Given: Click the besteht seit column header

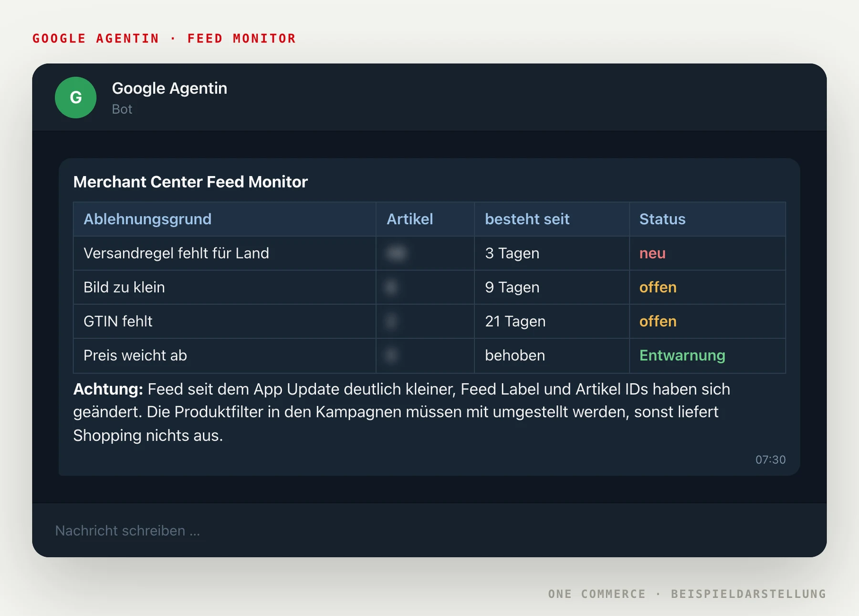Looking at the screenshot, I should point(552,219).
